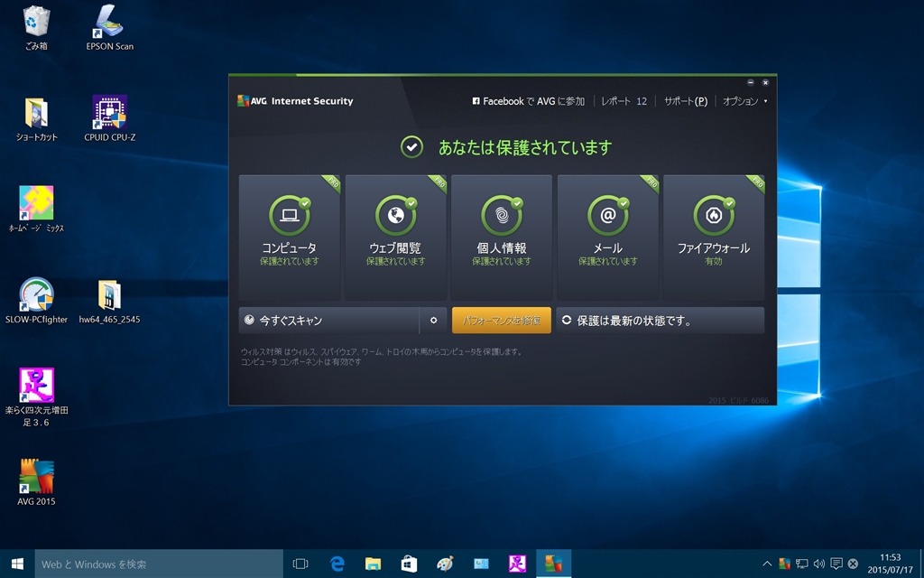Screen dimensions: 924x578
Task: Open the メール protection tile
Action: (607, 238)
